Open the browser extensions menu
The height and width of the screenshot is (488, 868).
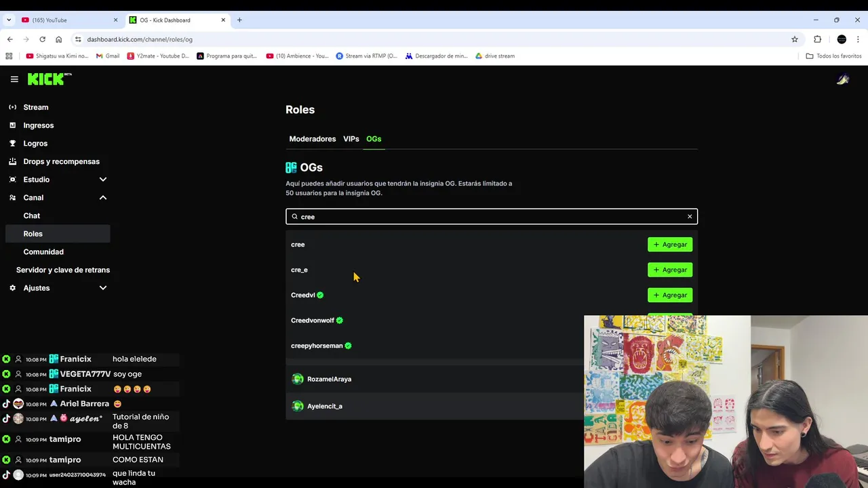(x=817, y=39)
